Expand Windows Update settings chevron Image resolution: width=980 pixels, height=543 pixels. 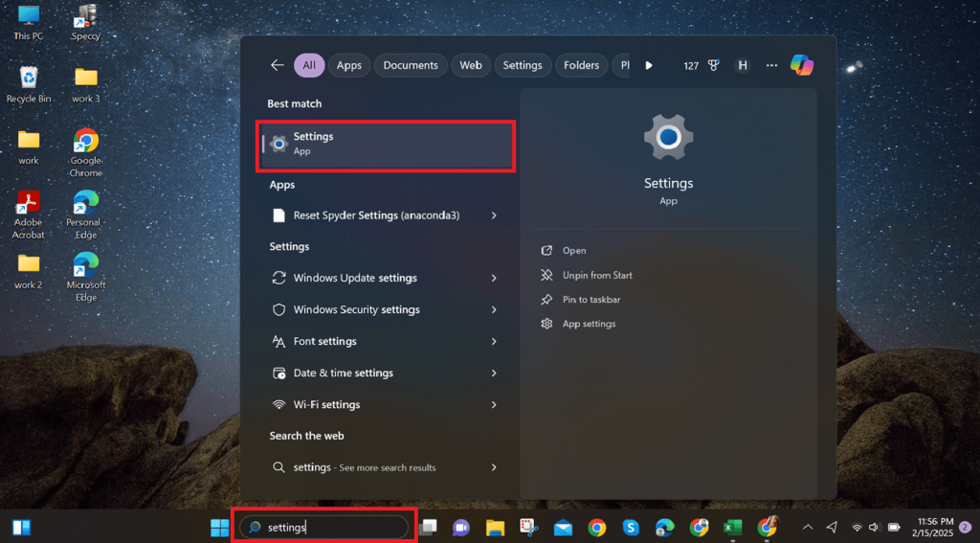pos(494,278)
